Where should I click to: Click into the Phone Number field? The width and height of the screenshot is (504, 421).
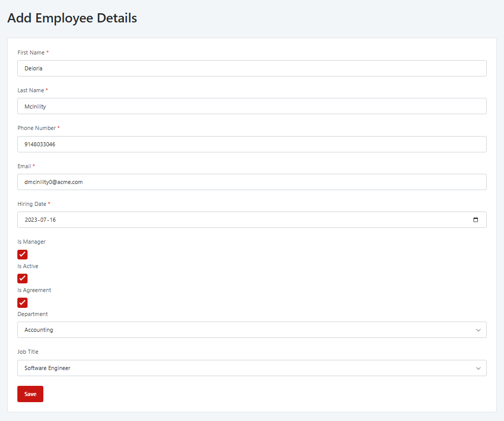coord(251,144)
